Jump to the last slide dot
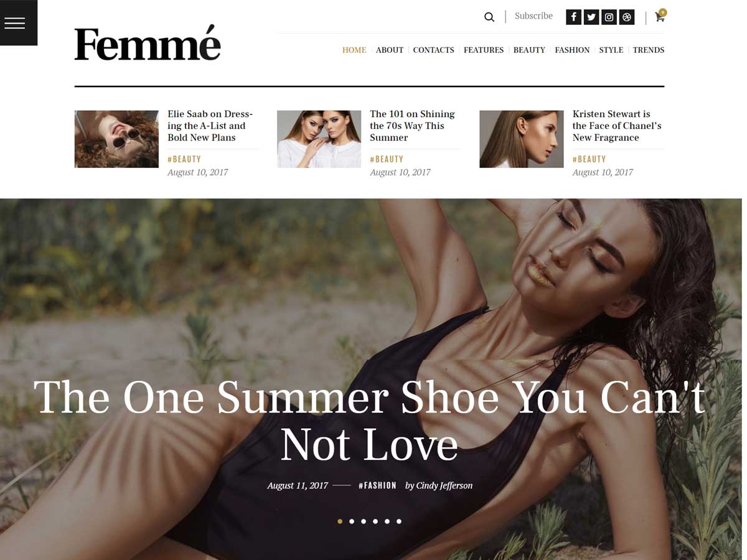Viewport: 747px width, 560px height. tap(399, 521)
